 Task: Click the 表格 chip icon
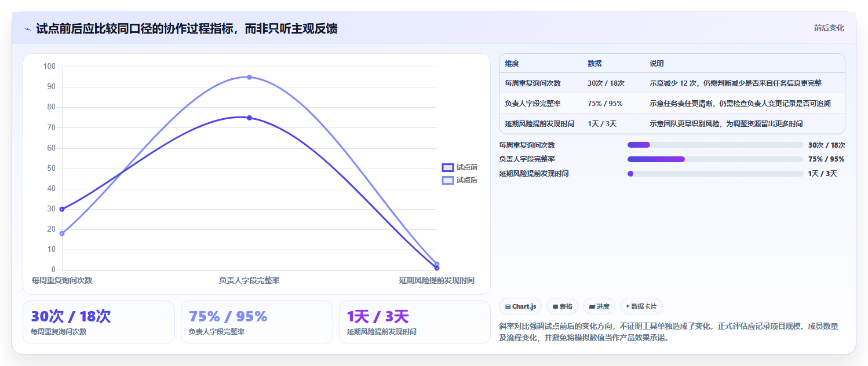click(555, 306)
